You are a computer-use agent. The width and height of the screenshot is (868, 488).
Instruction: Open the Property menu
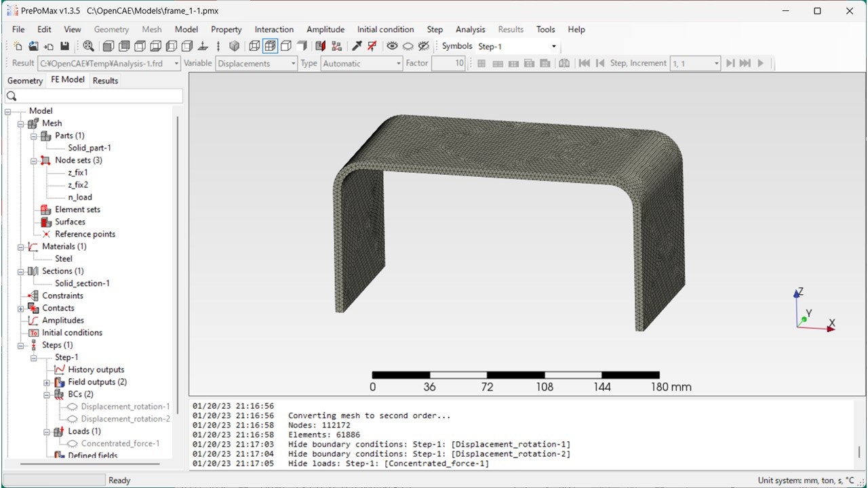[x=226, y=29]
